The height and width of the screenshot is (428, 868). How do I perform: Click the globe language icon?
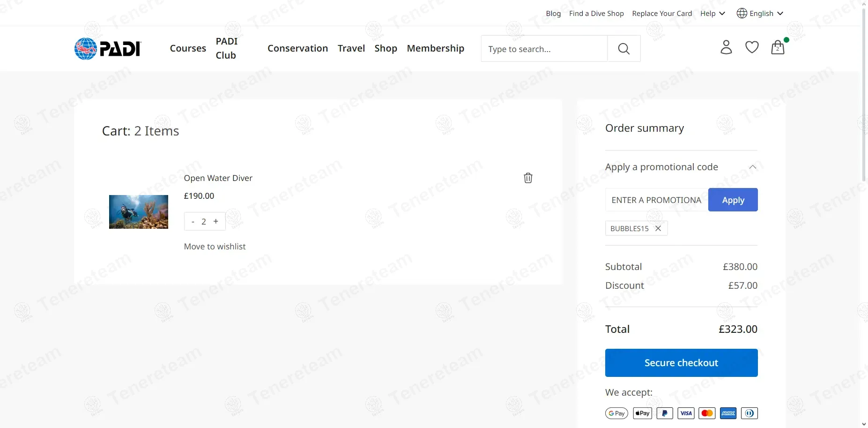(742, 13)
